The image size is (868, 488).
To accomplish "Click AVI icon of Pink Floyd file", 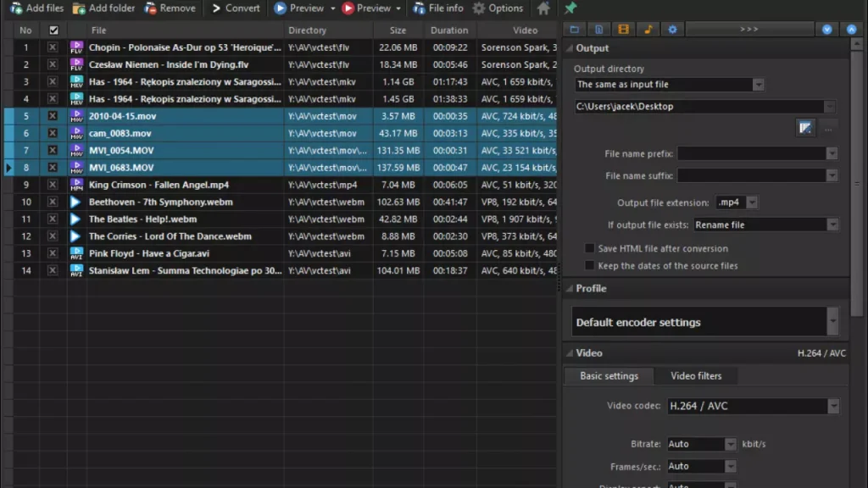I will pyautogui.click(x=76, y=253).
